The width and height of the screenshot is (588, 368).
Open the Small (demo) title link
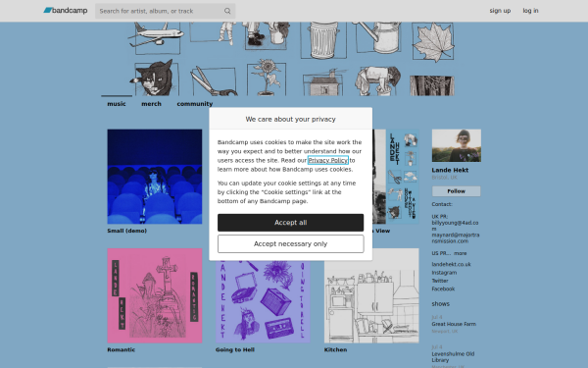[x=127, y=231]
